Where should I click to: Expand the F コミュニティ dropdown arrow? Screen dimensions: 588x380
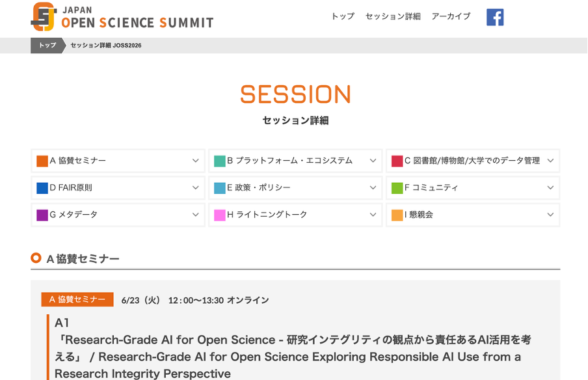pos(550,187)
